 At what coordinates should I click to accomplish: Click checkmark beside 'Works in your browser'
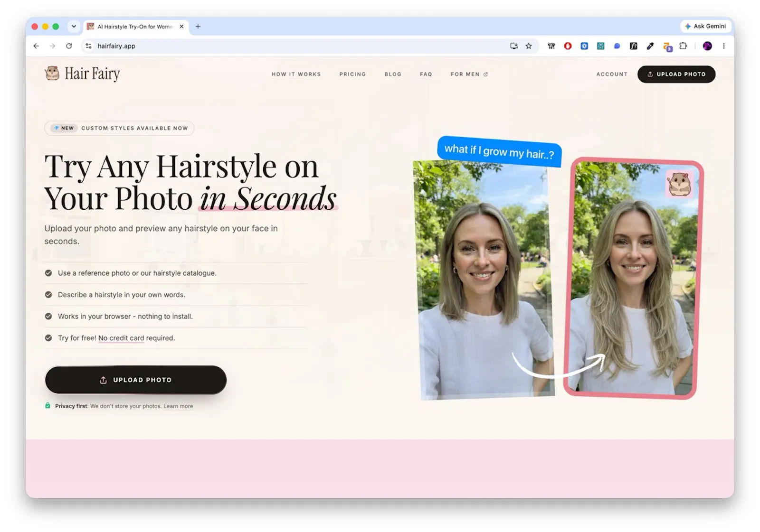point(48,316)
